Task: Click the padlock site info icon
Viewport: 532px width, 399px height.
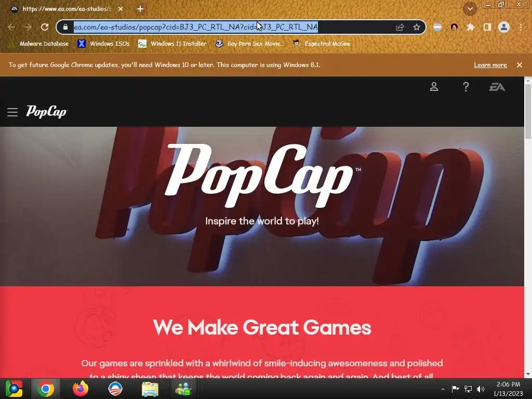Action: 65,27
